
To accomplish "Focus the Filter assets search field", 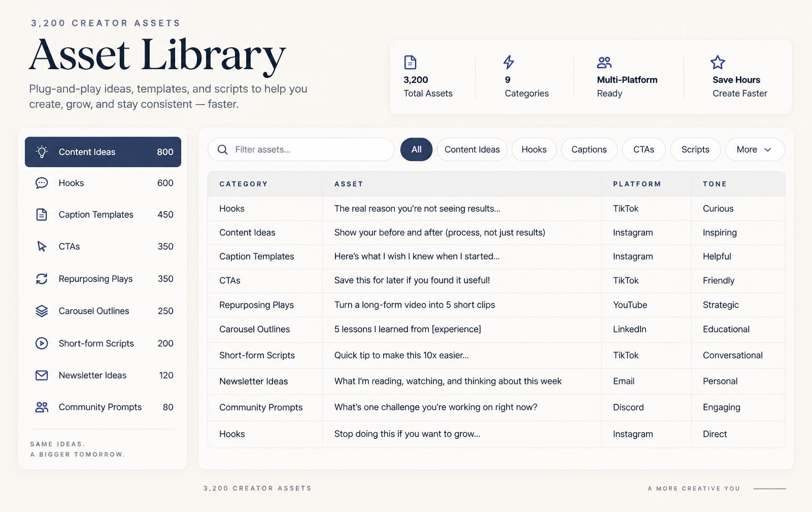I will coord(301,149).
